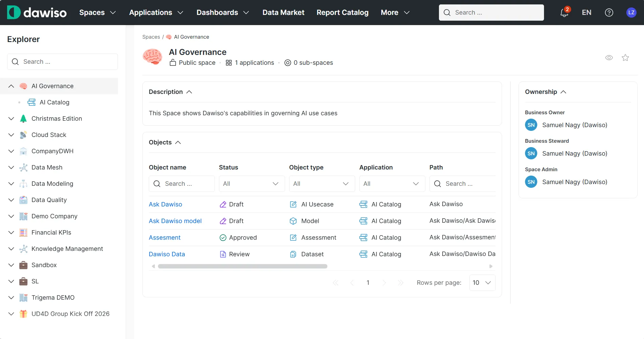Click the Spaces breadcrumb link
644x339 pixels.
[151, 37]
